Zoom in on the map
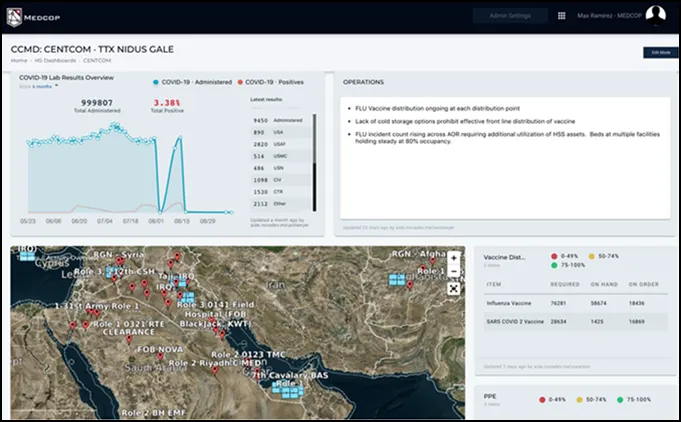 453,258
